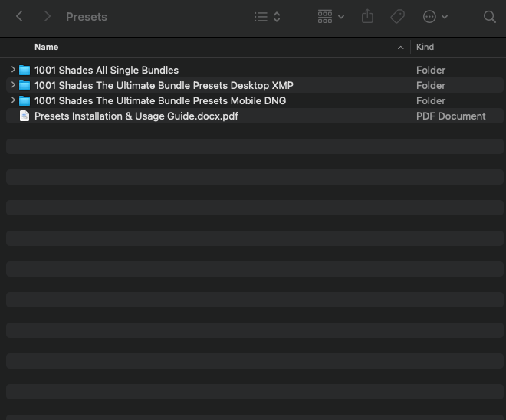Click the forward navigation arrow
506x420 pixels.
(x=48, y=16)
